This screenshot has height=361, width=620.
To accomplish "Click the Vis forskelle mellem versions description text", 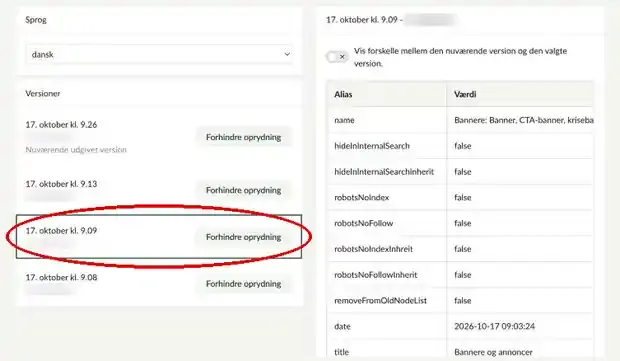I will pyautogui.click(x=460, y=57).
